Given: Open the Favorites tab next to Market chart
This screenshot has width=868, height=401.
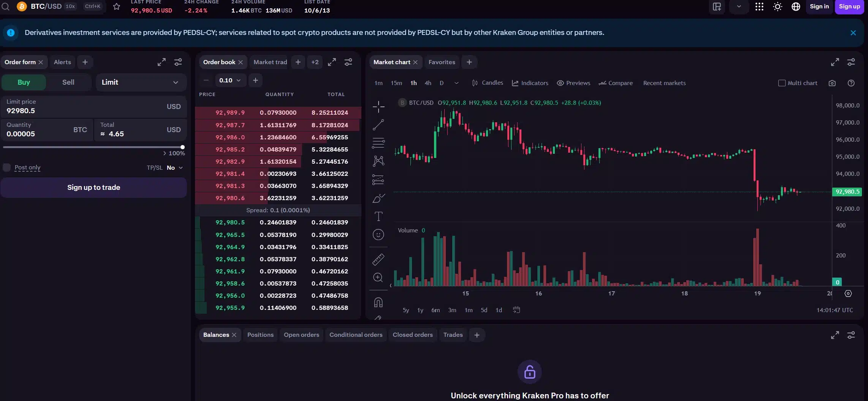Looking at the screenshot, I should [442, 62].
